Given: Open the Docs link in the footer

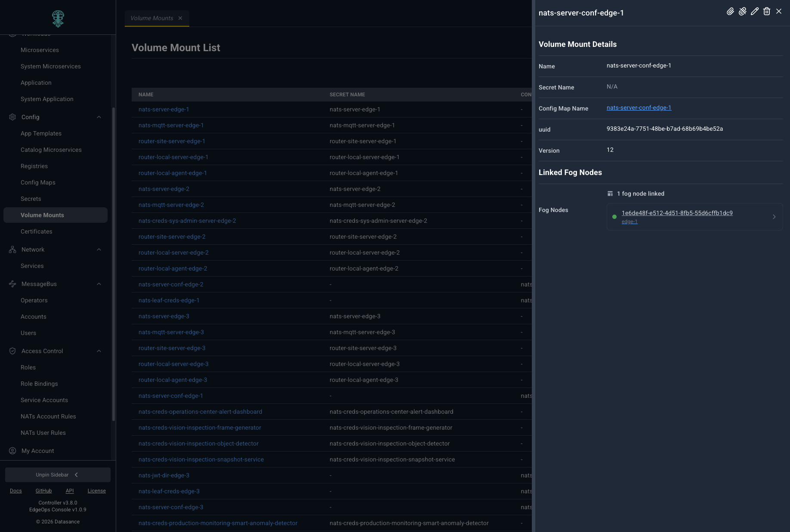Looking at the screenshot, I should click(x=16, y=491).
